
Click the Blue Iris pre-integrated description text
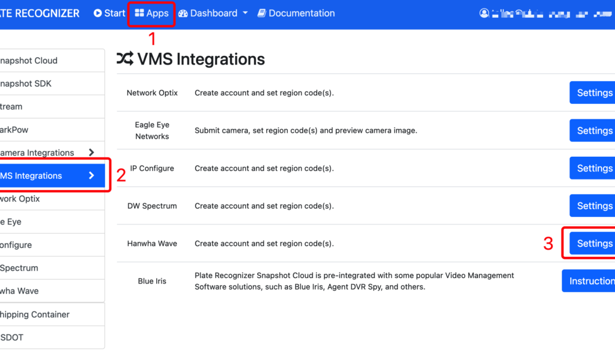coord(354,281)
